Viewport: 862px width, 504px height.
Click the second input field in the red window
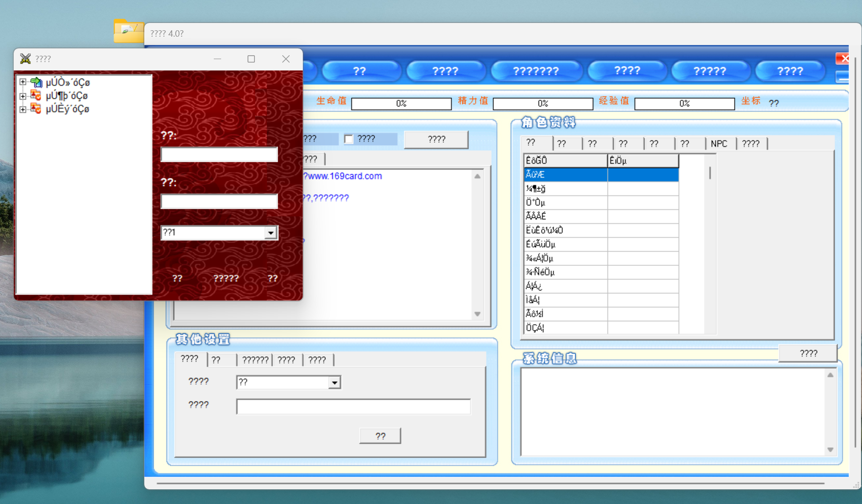(219, 201)
